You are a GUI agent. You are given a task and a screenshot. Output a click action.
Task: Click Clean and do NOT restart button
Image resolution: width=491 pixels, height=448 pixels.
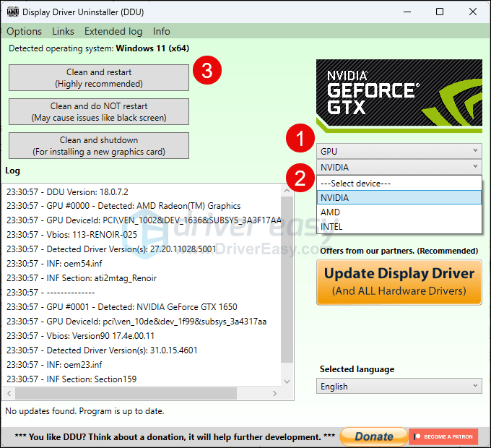point(99,112)
